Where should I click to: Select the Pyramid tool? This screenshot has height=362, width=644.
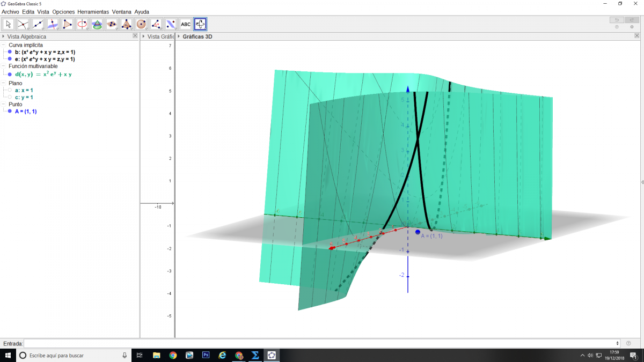tap(126, 24)
